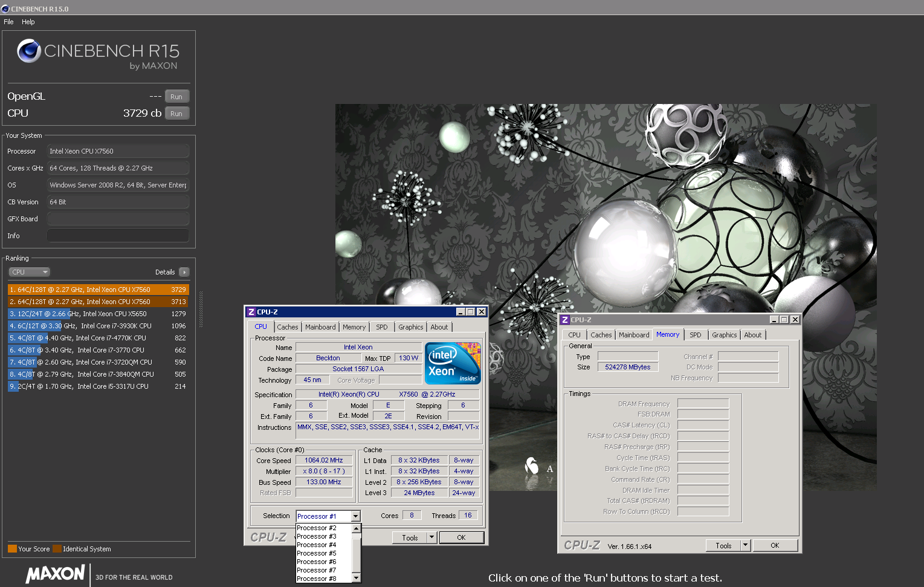Screen dimensions: 924x587
Task: Open the Help menu
Action: point(28,22)
